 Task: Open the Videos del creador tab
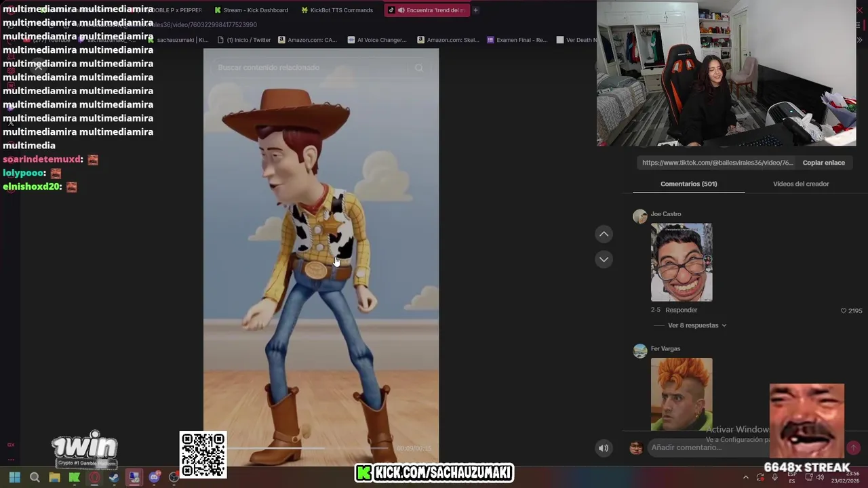pos(801,184)
